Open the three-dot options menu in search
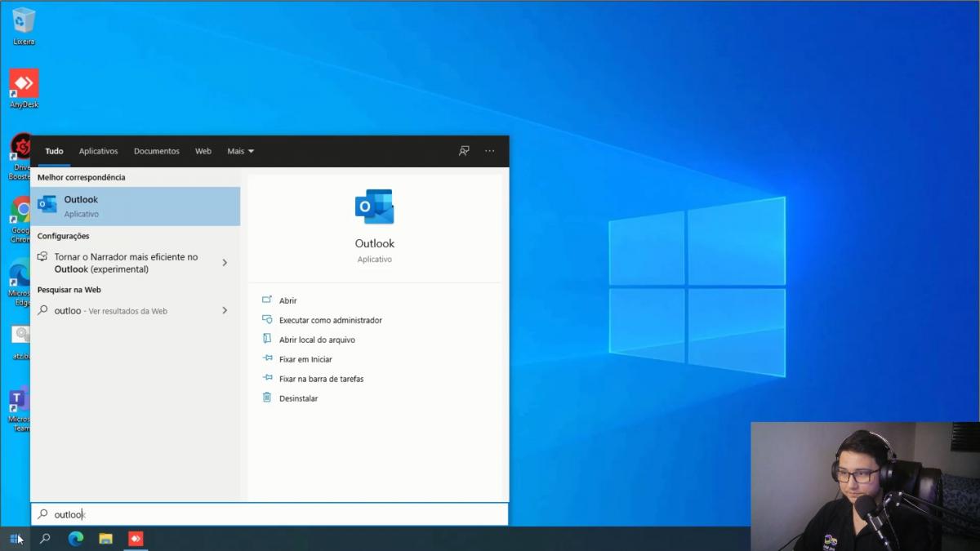This screenshot has height=551, width=980. point(490,151)
